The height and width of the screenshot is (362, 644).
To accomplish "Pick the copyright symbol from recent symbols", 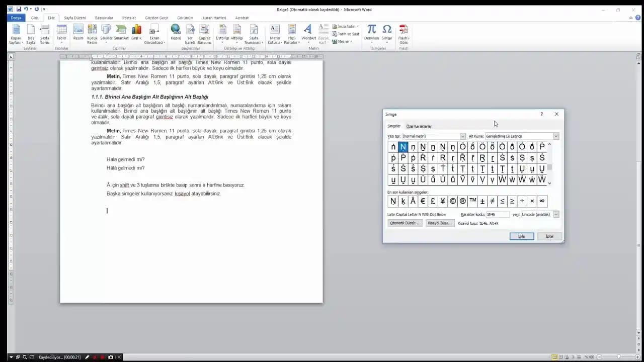I will pos(453,201).
